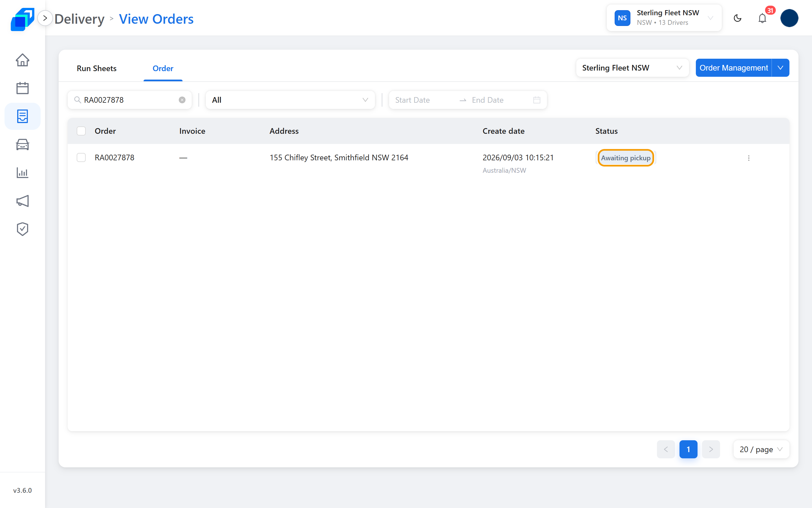The height and width of the screenshot is (508, 812).
Task: Clear the RA0027878 search text
Action: coord(182,100)
